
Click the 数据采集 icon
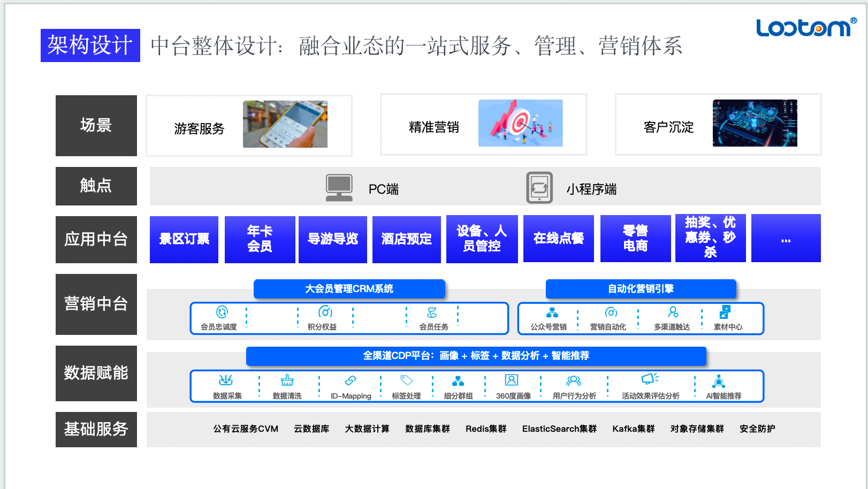click(226, 380)
